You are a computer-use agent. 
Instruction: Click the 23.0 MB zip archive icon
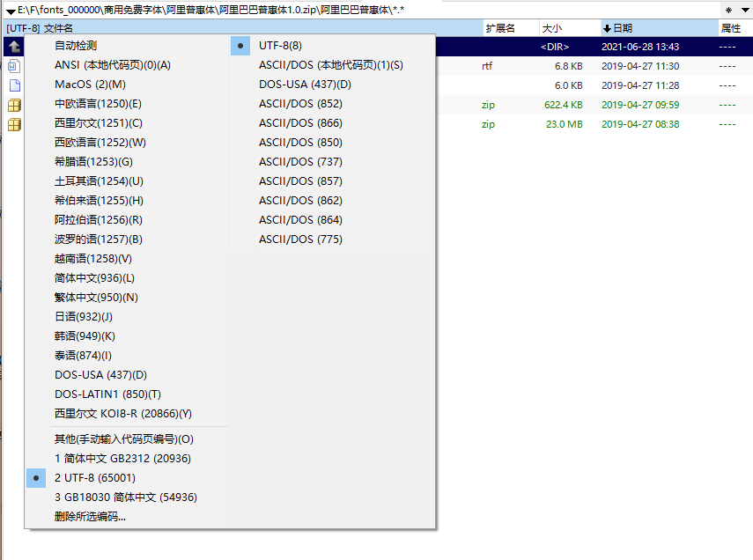click(x=14, y=124)
